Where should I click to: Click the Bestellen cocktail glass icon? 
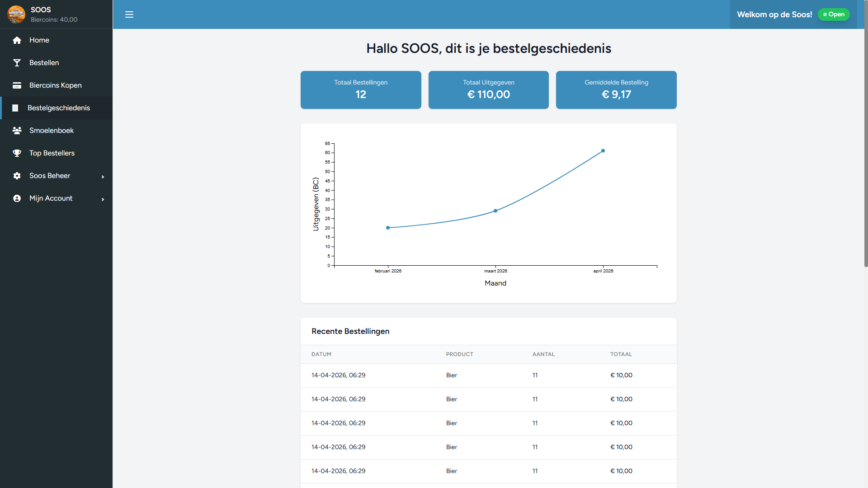click(17, 63)
